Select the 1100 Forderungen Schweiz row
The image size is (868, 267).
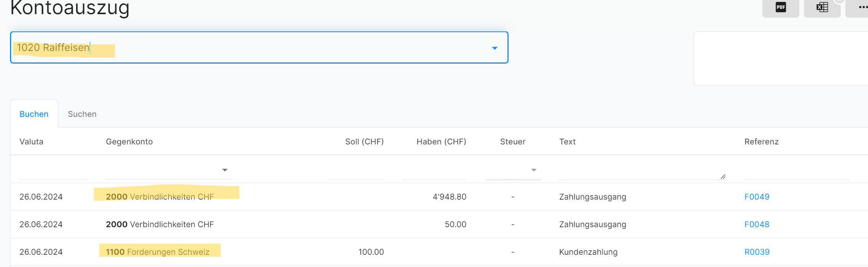[439, 252]
